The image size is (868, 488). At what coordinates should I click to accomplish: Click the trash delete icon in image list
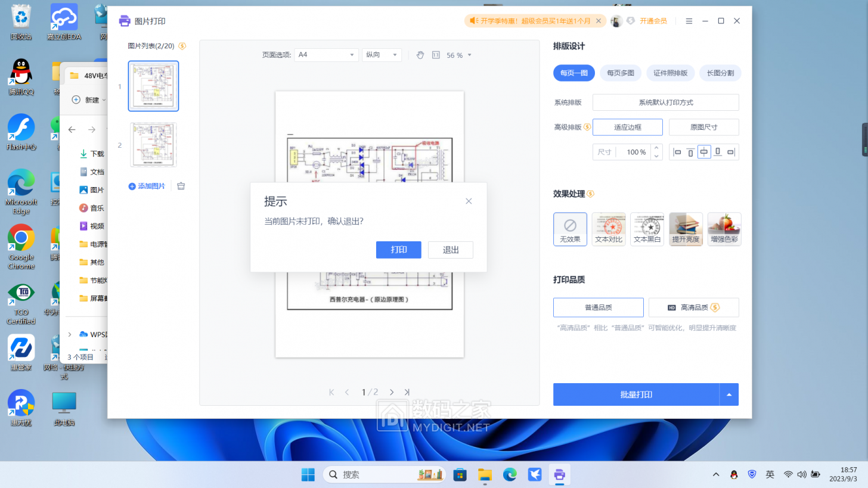point(181,186)
